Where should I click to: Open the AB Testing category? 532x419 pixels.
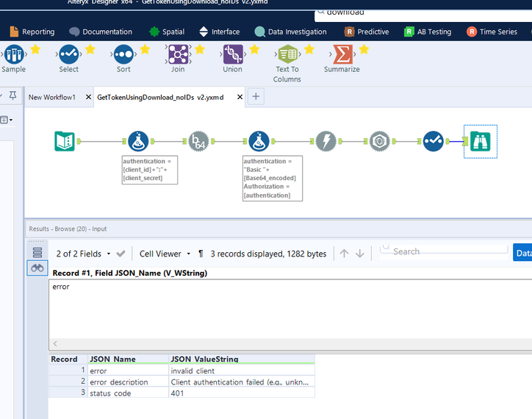[428, 32]
